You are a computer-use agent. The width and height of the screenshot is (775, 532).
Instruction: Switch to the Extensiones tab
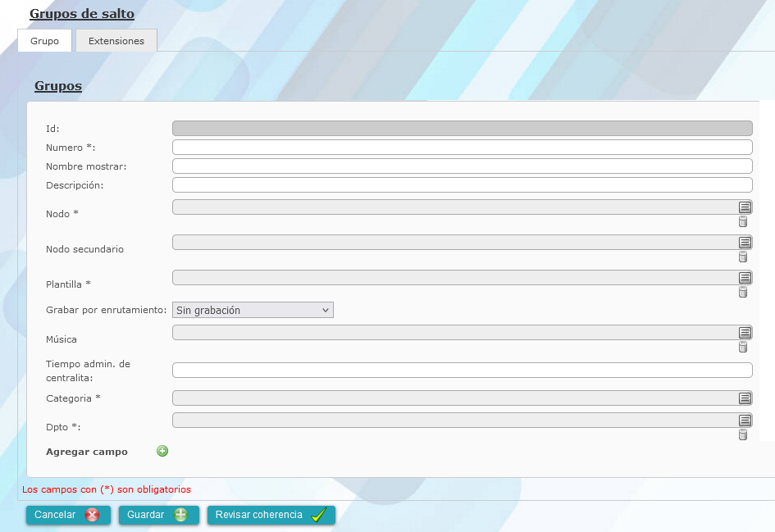point(116,40)
